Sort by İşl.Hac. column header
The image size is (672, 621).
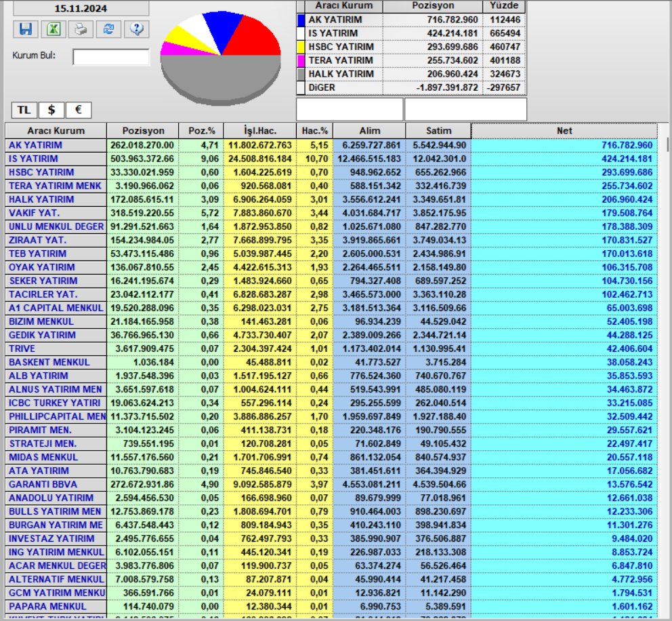[259, 131]
